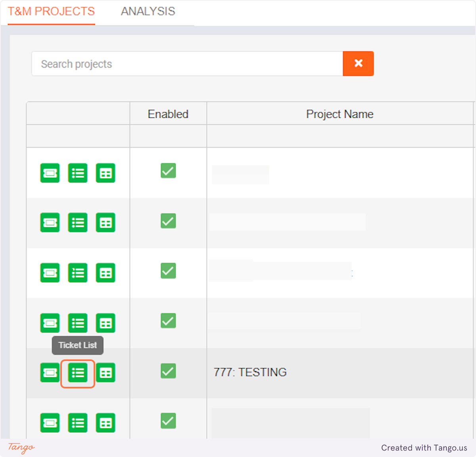Click the ticket icon in the first project row
The height and width of the screenshot is (457, 476).
point(50,173)
